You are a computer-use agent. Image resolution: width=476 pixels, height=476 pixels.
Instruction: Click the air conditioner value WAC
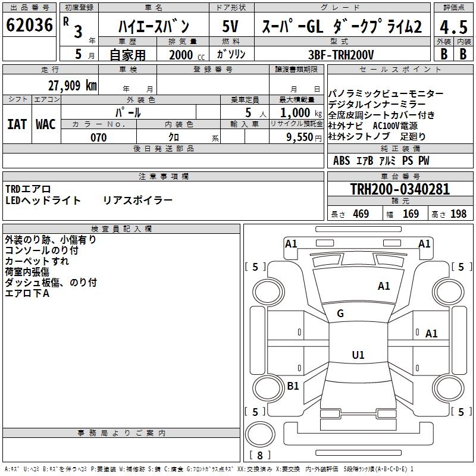(46, 124)
